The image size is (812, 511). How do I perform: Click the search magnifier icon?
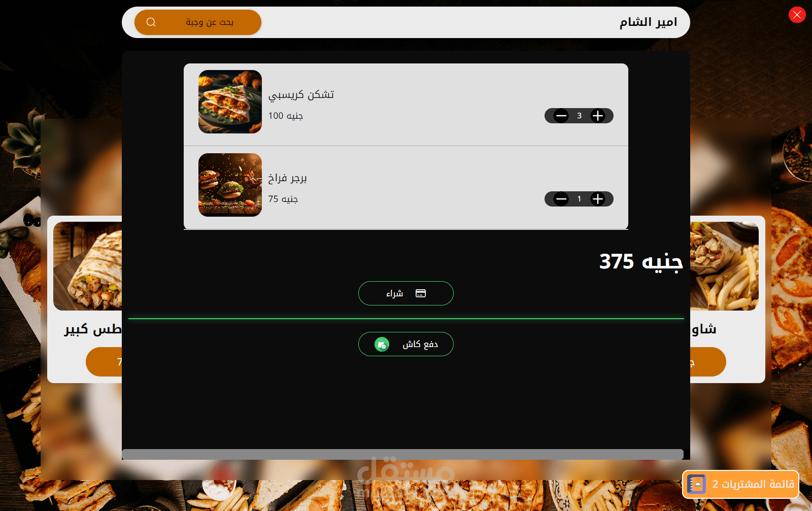(x=151, y=22)
